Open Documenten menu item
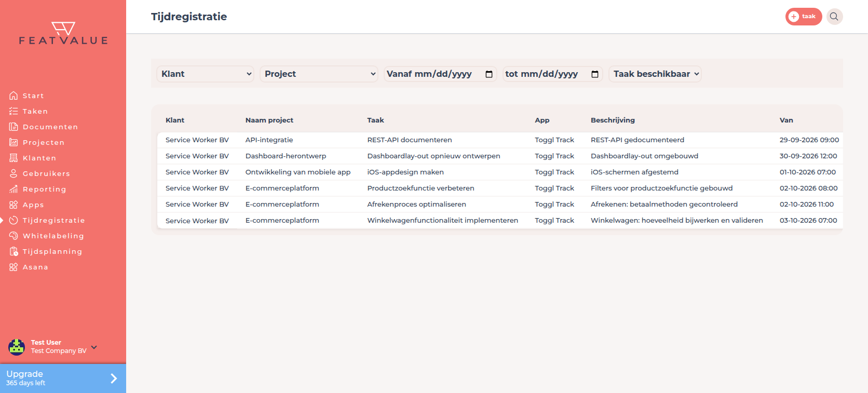Viewport: 868px width, 393px height. [x=50, y=127]
